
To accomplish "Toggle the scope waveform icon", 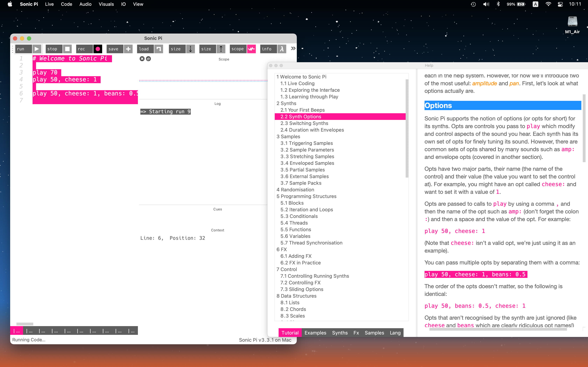I will (x=251, y=49).
